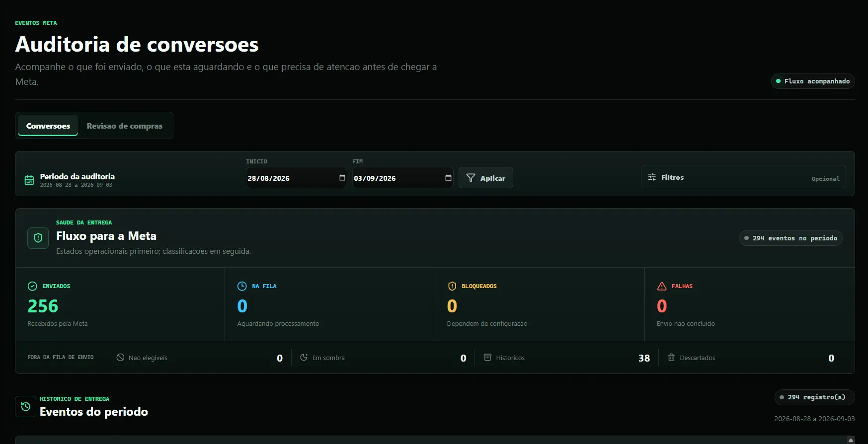Click the Fluxo acompanhado status badge

click(x=813, y=81)
